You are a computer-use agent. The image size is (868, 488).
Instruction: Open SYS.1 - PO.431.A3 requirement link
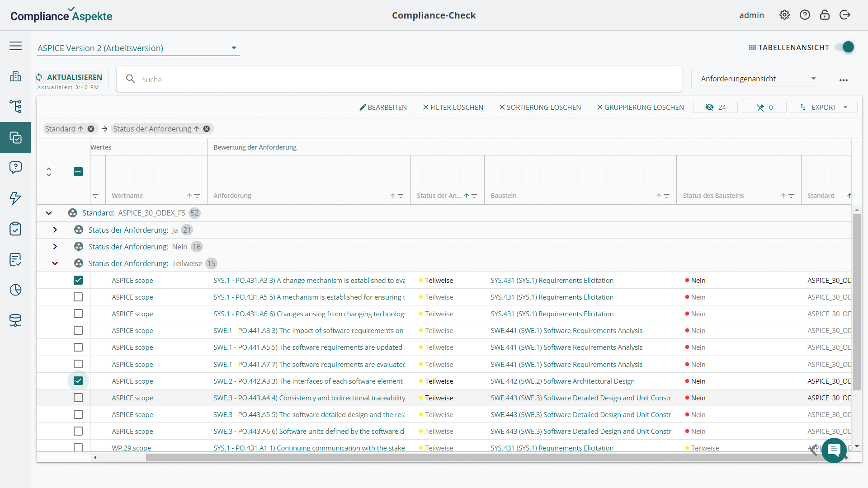tap(309, 280)
